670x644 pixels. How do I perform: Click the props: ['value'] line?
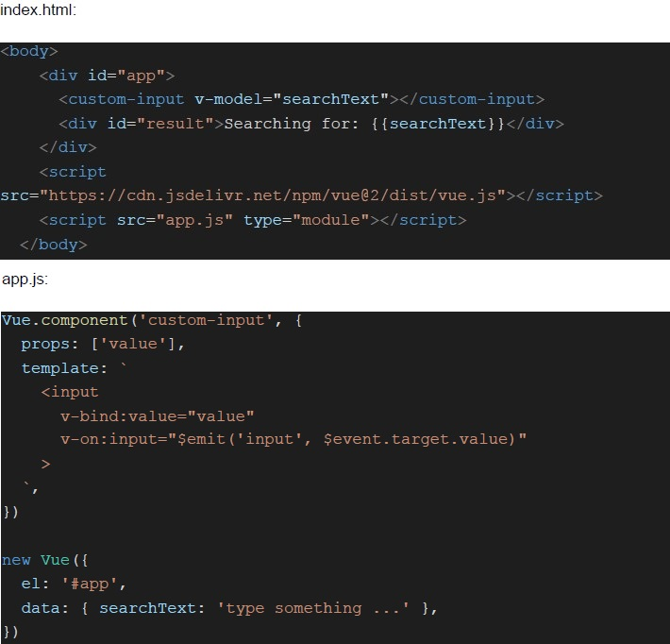pyautogui.click(x=103, y=345)
